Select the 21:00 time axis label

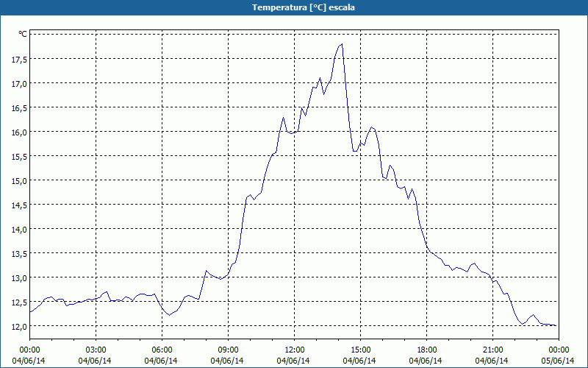click(x=493, y=349)
